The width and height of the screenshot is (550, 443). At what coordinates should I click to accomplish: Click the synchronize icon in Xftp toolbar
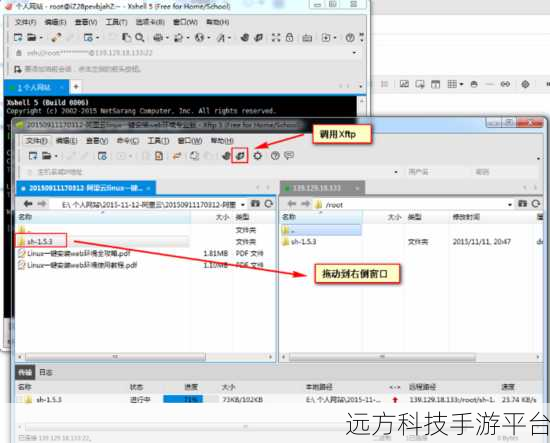pyautogui.click(x=194, y=155)
